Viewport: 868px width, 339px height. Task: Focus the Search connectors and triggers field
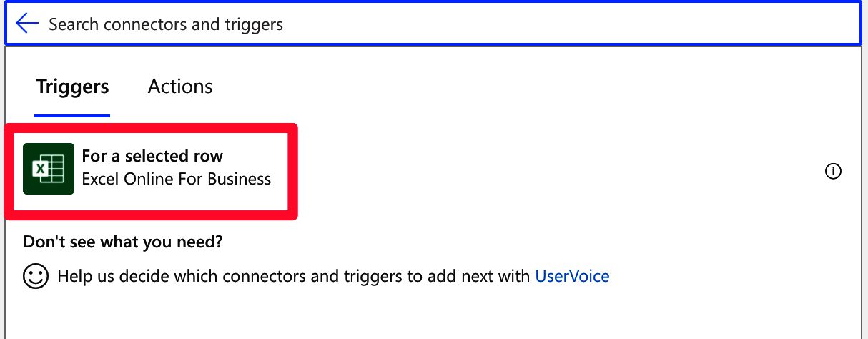(x=433, y=24)
